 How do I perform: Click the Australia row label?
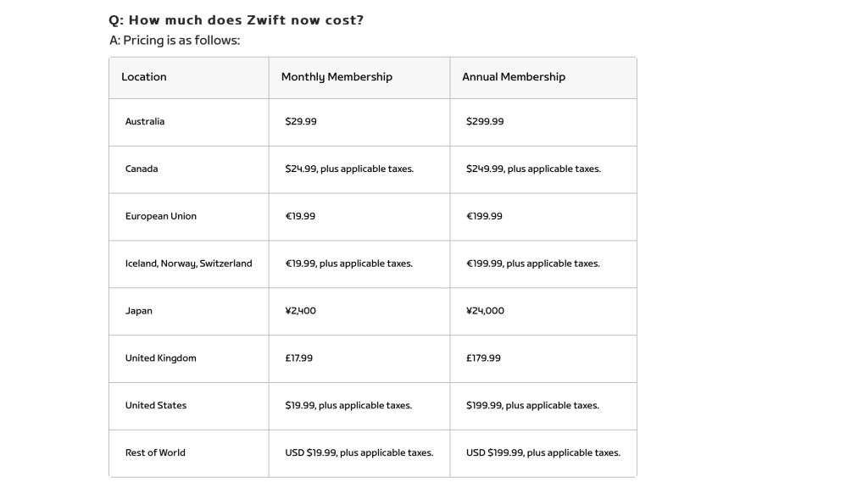pos(145,122)
